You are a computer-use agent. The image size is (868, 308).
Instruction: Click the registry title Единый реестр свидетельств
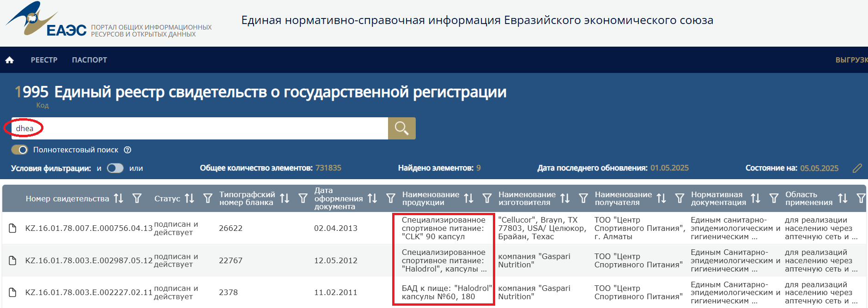pos(280,92)
